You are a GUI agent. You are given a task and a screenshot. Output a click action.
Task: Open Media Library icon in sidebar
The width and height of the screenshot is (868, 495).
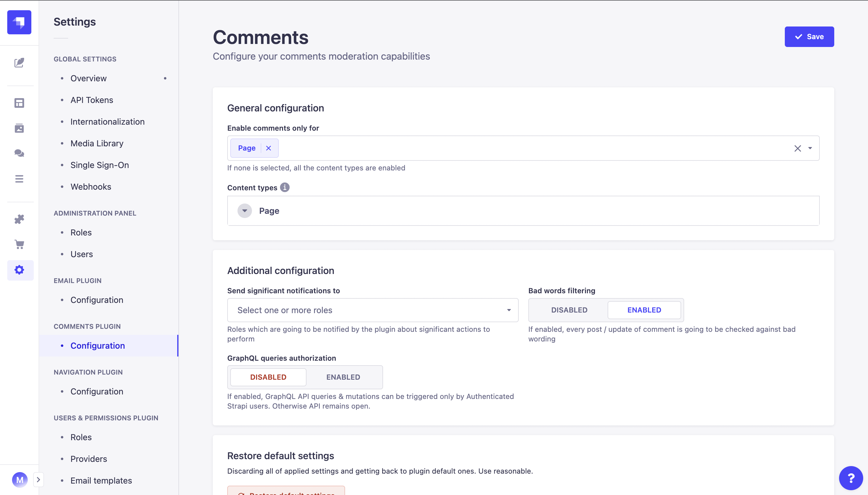19,128
